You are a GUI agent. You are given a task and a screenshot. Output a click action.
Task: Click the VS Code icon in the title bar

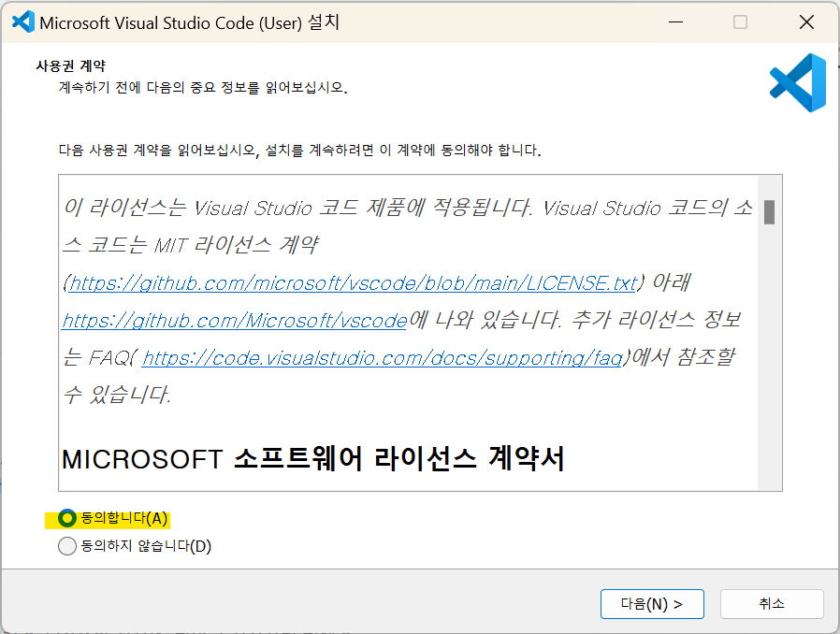23,22
